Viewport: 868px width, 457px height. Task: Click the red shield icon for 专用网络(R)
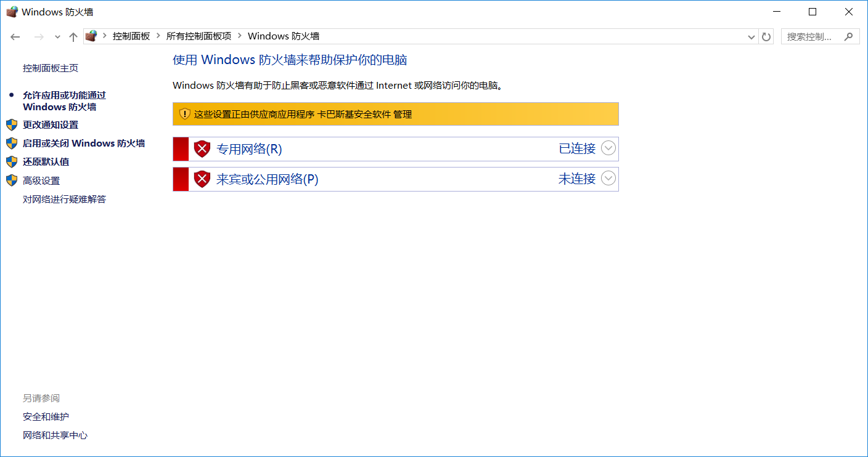click(202, 149)
